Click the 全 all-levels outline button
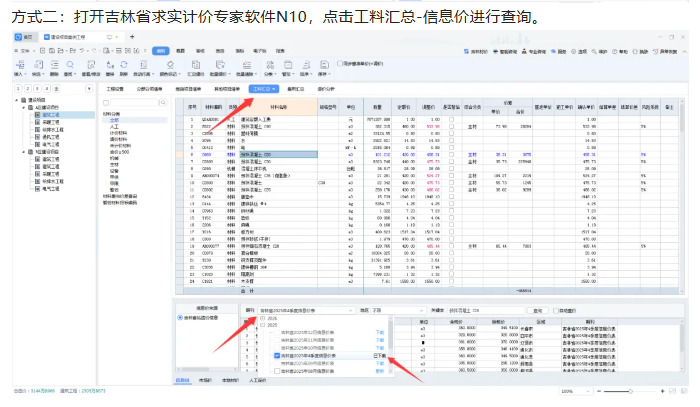Viewport: 700px width, 407px height. [56, 89]
